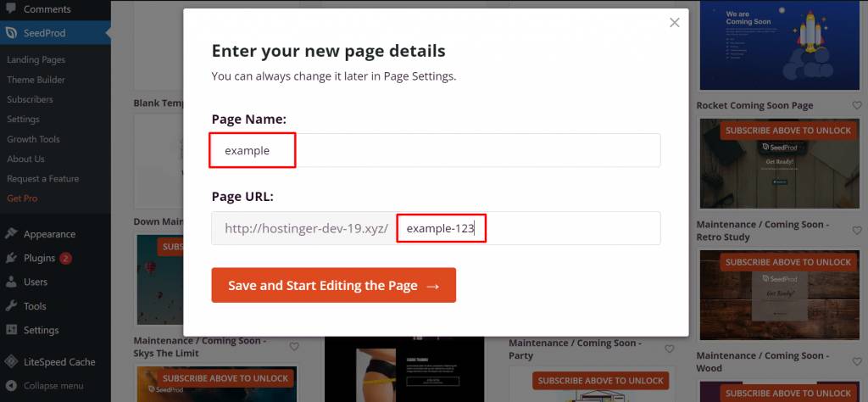This screenshot has width=868, height=402.
Task: Toggle heart on Retro Study template
Action: pyautogui.click(x=857, y=231)
